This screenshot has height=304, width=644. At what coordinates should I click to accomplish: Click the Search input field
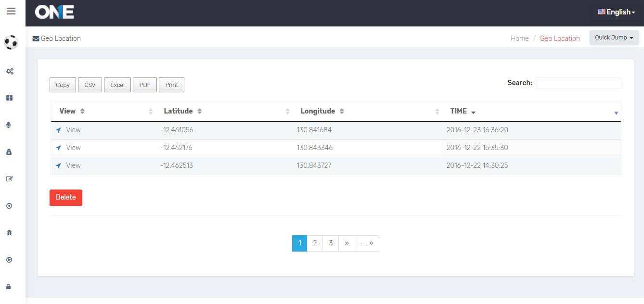point(579,83)
